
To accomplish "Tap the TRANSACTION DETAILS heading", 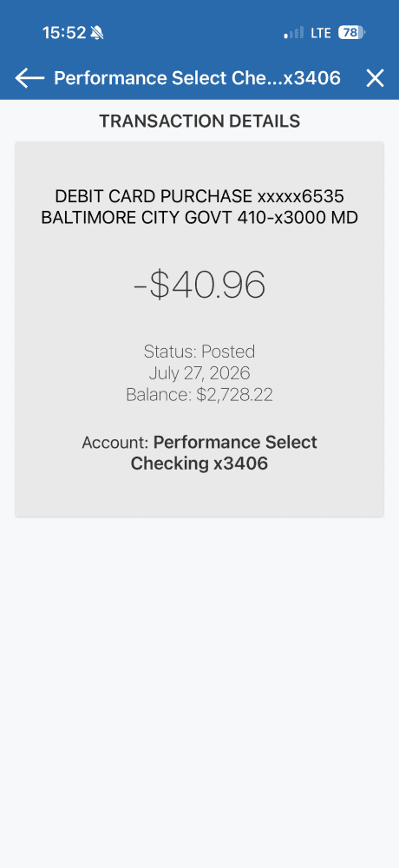I will coord(199,121).
